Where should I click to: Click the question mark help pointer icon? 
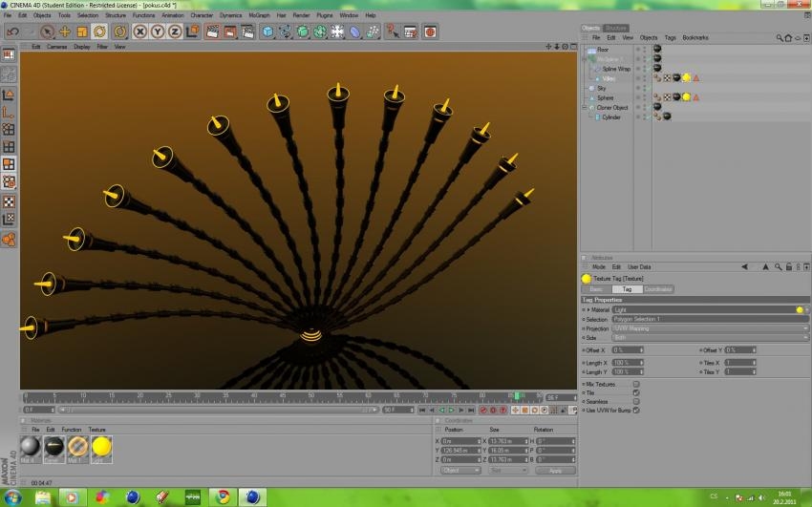(392, 32)
